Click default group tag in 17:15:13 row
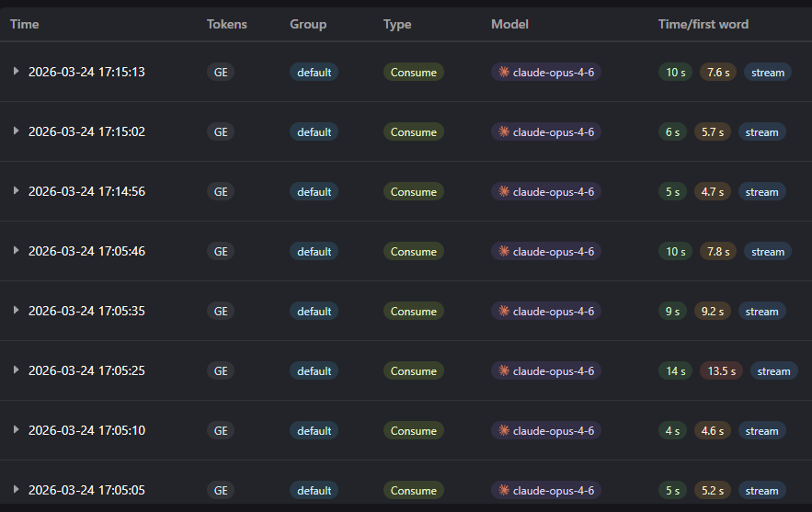This screenshot has height=512, width=812. click(314, 72)
